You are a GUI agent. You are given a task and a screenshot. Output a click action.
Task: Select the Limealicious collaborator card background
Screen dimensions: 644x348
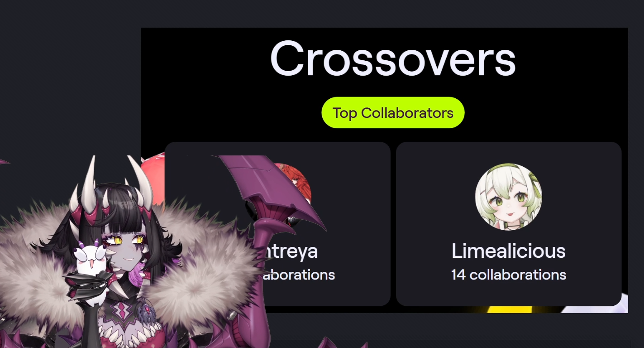509,224
